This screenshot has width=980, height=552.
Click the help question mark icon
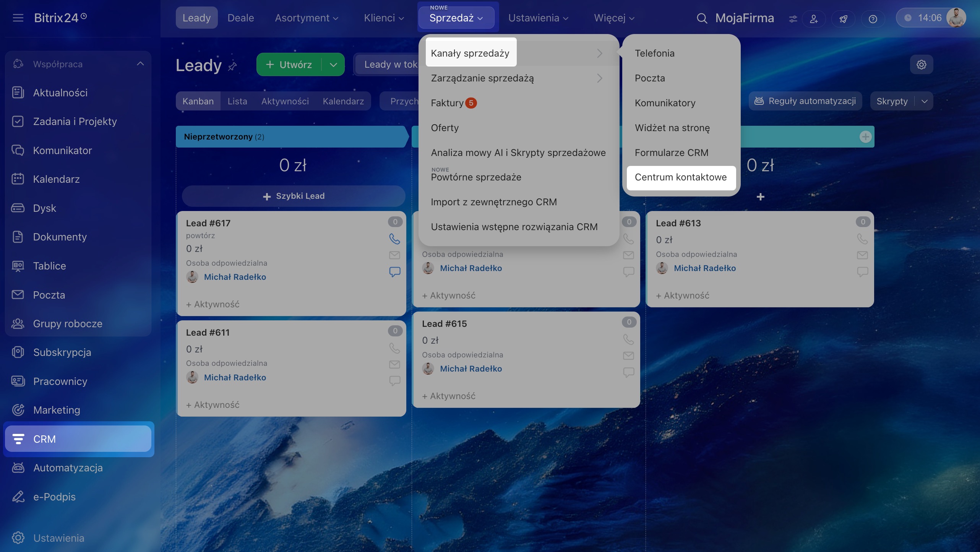[873, 19]
